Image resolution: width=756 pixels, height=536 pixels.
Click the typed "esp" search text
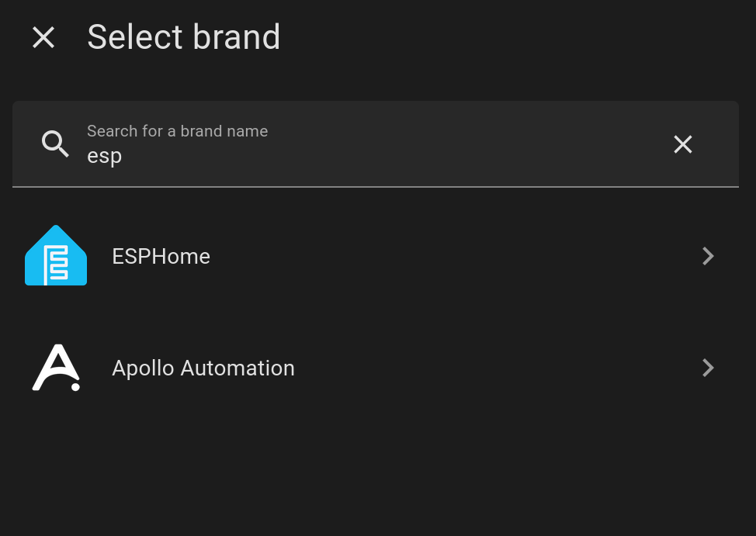click(104, 157)
